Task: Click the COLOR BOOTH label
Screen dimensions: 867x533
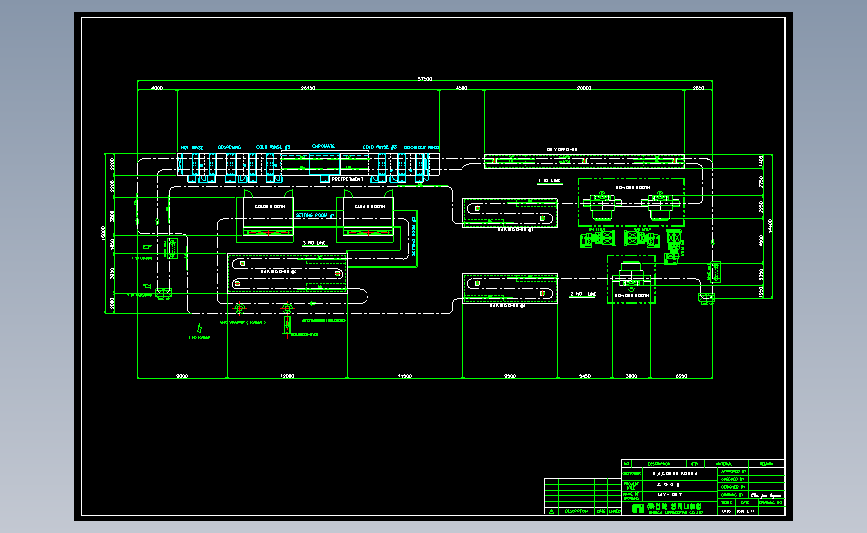Action: coord(270,206)
